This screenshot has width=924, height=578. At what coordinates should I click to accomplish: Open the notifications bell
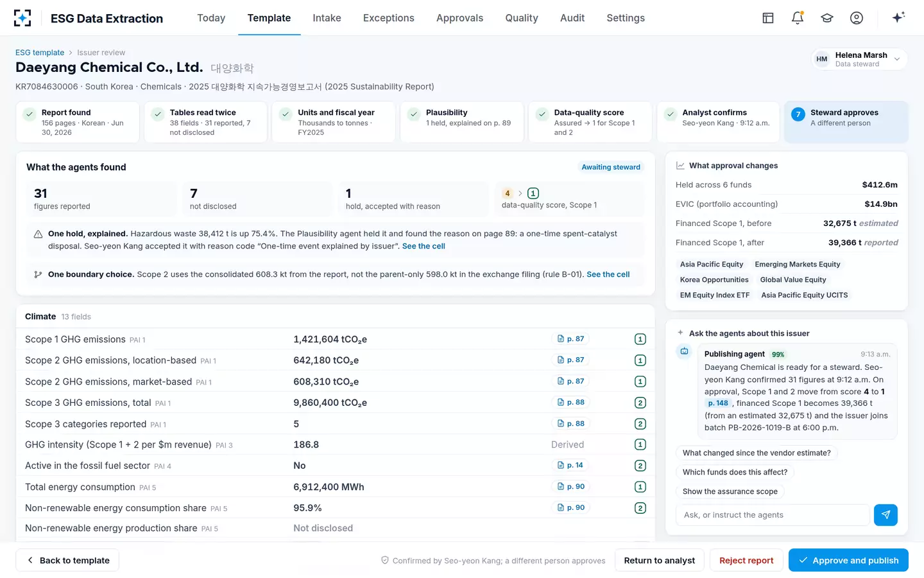point(798,18)
